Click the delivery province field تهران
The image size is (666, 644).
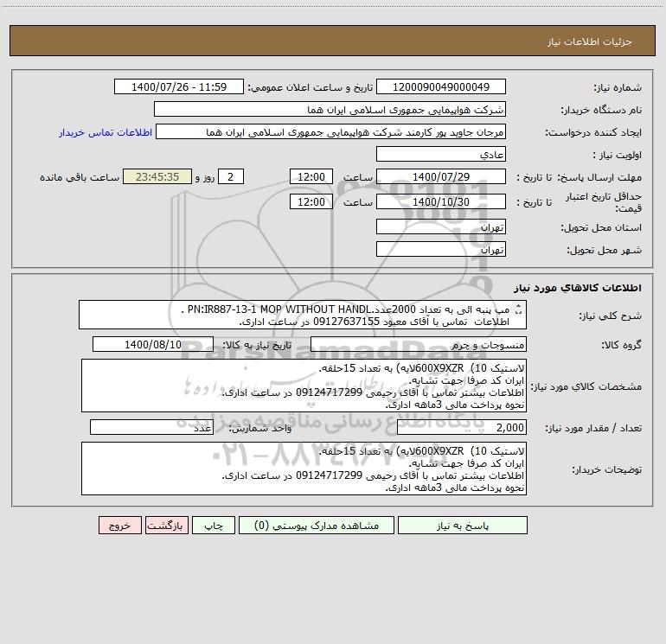(441, 226)
